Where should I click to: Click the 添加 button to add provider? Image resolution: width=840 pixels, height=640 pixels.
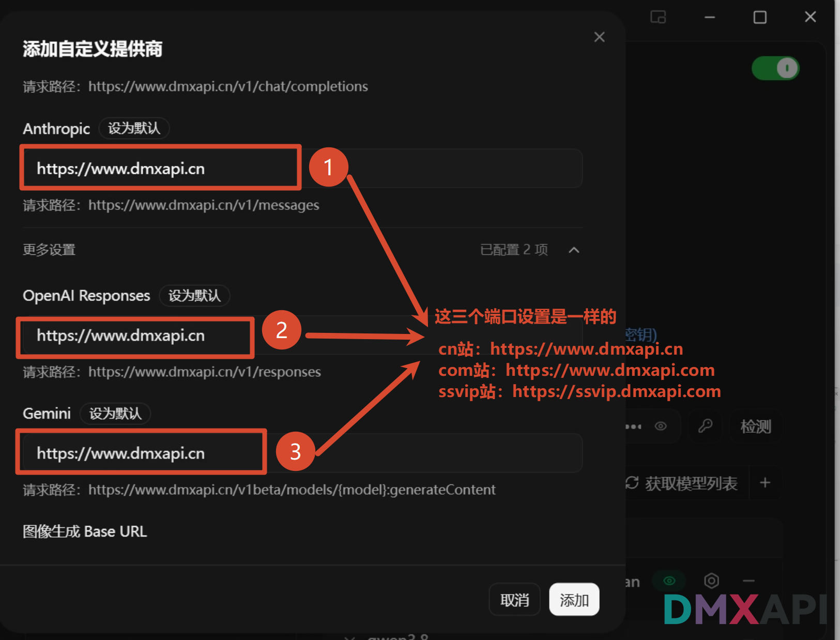(x=574, y=600)
